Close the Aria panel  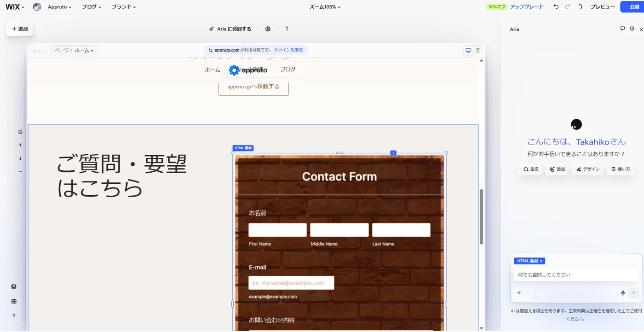pyautogui.click(x=641, y=29)
